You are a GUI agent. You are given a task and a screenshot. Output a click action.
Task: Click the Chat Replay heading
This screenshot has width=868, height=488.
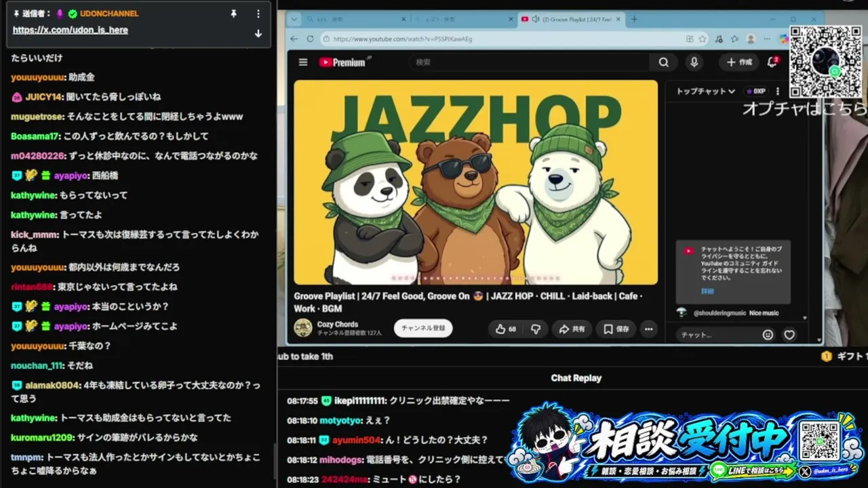click(x=576, y=378)
